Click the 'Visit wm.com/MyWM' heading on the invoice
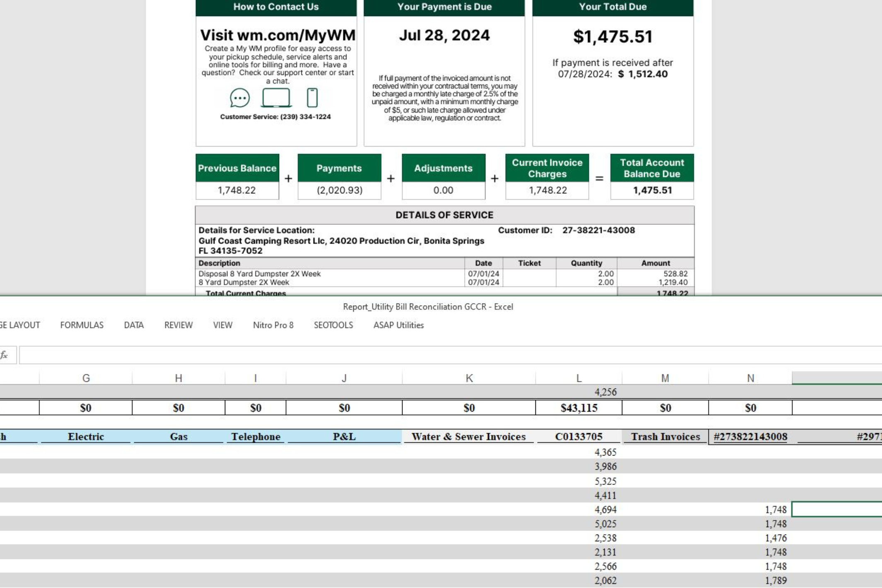This screenshot has height=588, width=882. click(x=277, y=35)
